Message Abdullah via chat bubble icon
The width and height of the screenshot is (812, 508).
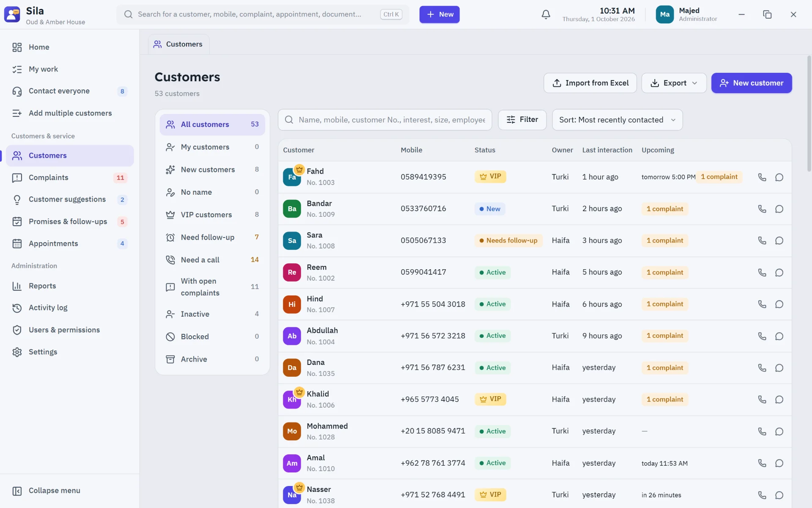pos(779,336)
